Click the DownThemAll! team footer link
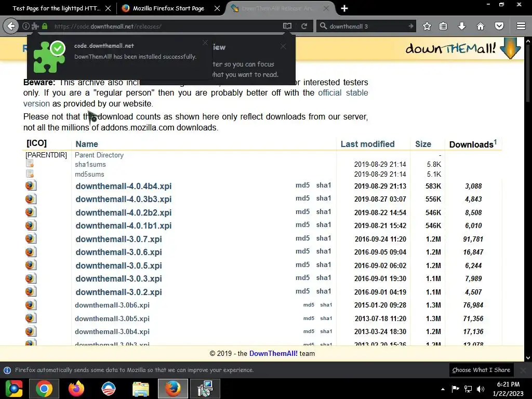532x399 pixels. (x=273, y=353)
